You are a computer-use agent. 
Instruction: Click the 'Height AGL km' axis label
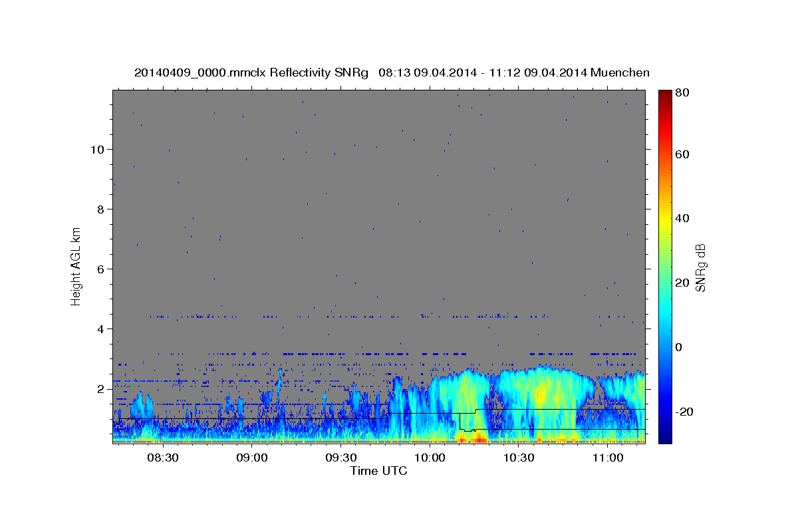coord(76,266)
